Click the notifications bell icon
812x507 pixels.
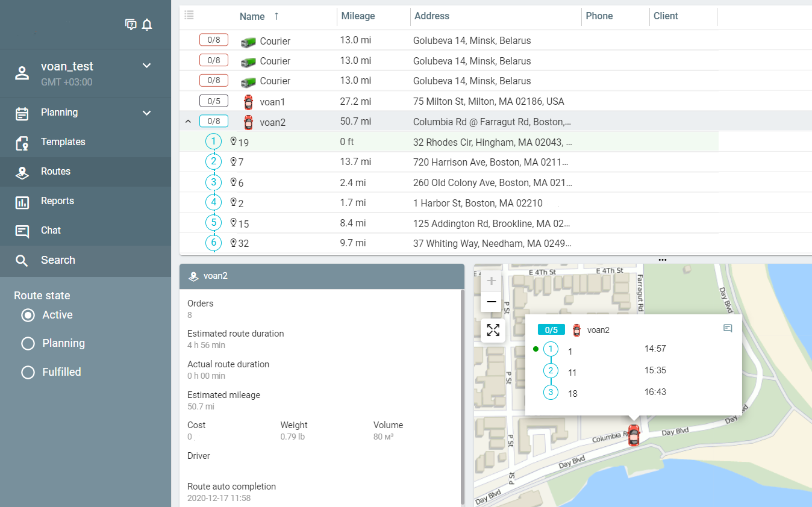(147, 25)
